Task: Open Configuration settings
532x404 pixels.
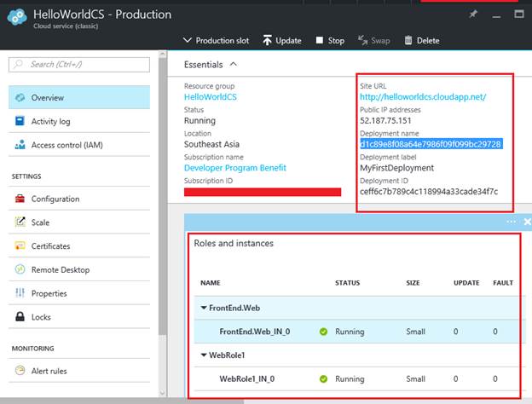Action: pos(79,199)
